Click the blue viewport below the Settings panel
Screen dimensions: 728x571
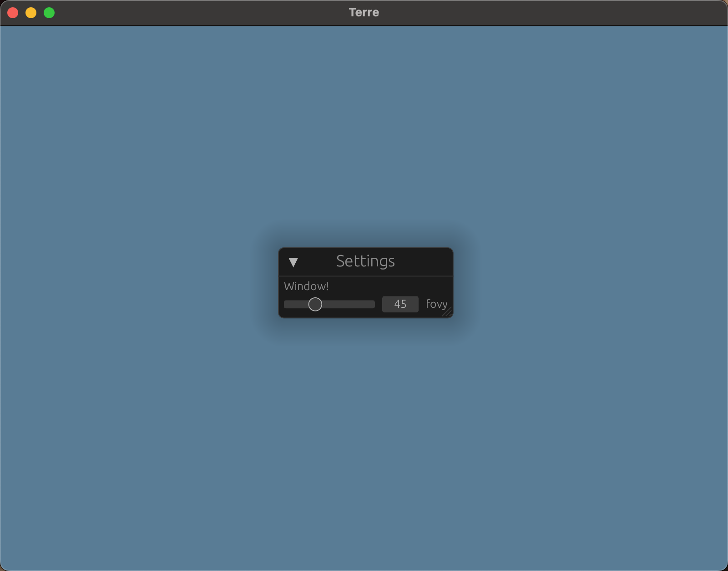364,432
